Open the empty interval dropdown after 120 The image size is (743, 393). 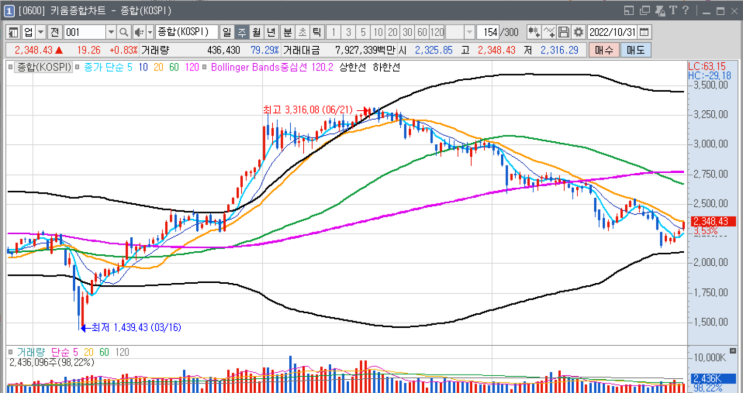pyautogui.click(x=470, y=32)
